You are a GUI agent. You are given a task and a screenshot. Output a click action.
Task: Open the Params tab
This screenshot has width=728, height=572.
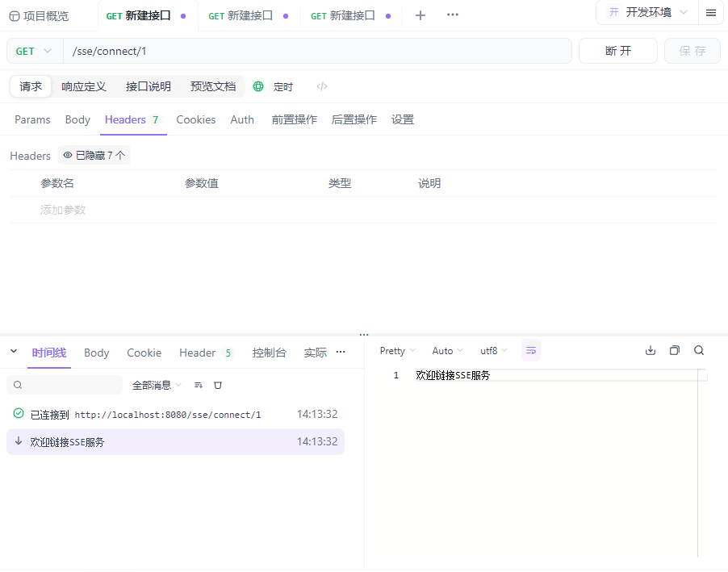tap(32, 119)
